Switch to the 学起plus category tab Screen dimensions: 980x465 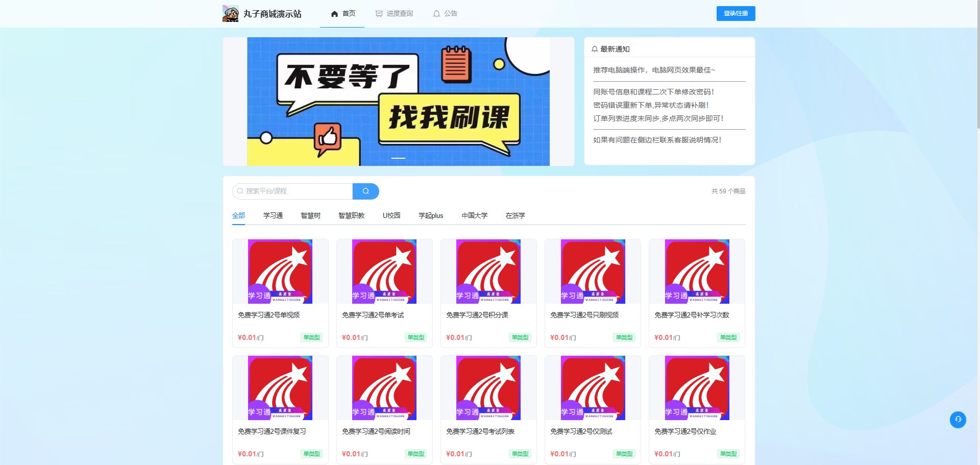pyautogui.click(x=431, y=216)
